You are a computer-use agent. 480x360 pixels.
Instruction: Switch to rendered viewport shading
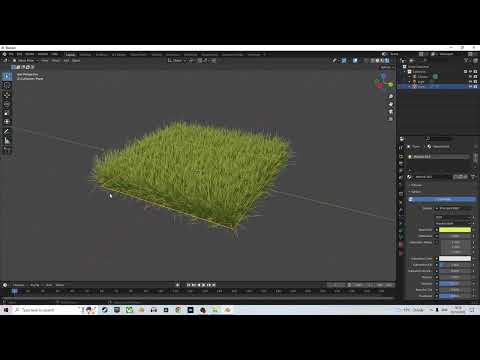[x=387, y=61]
